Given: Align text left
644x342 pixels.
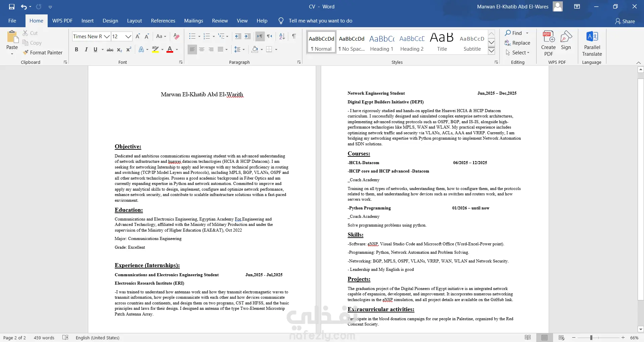Looking at the screenshot, I should [192, 50].
